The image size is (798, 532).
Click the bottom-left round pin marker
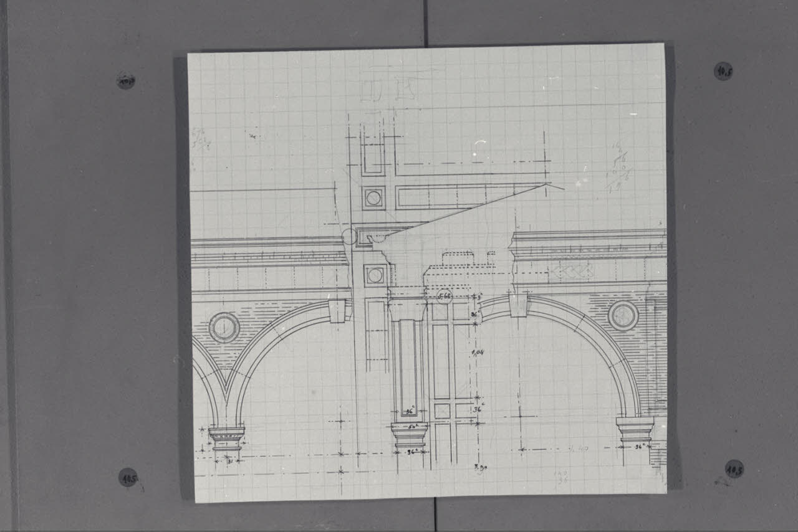point(128,477)
